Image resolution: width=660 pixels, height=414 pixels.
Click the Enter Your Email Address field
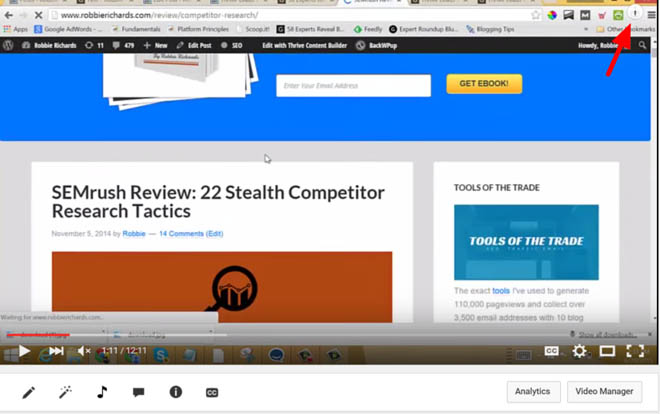click(x=355, y=86)
